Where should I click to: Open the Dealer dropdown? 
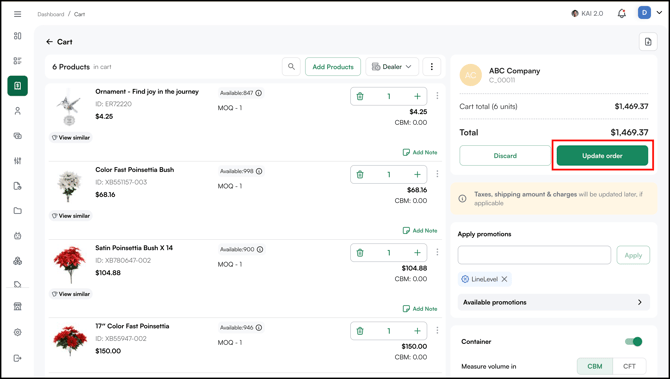point(392,67)
